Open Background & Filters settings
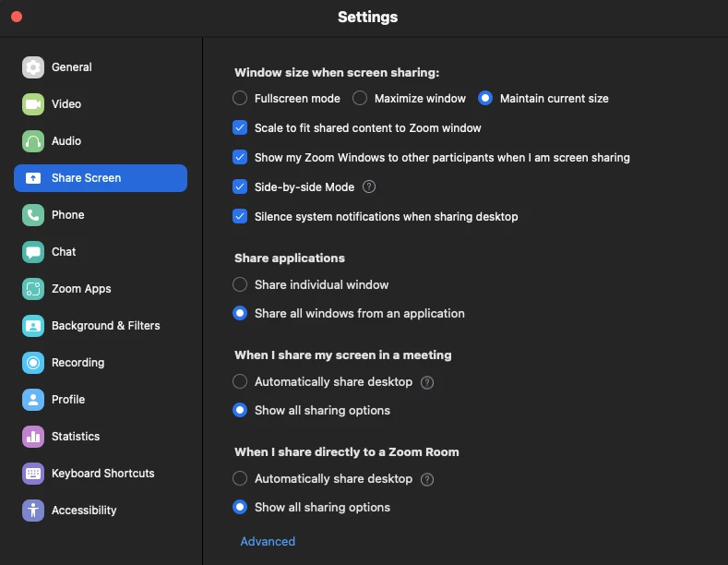 point(105,326)
